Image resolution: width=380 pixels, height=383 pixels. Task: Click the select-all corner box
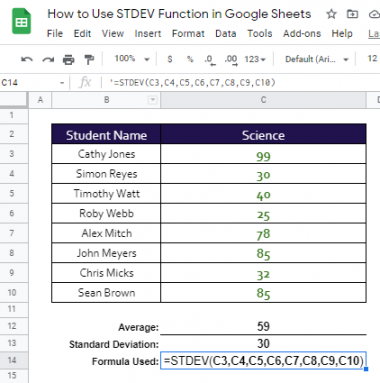[x=13, y=100]
